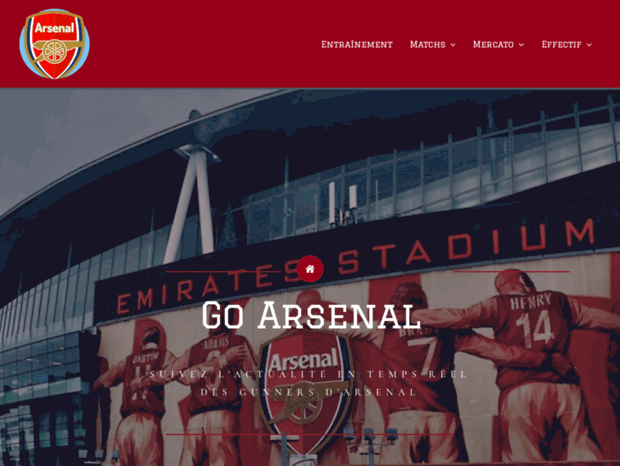Click the Go Arsenal hero heading
620x466 pixels.
(x=310, y=315)
